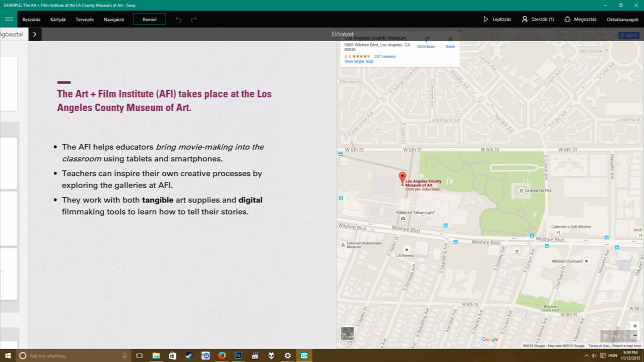
Task: Open the Oktatóanyagok tutorials
Action: click(623, 19)
